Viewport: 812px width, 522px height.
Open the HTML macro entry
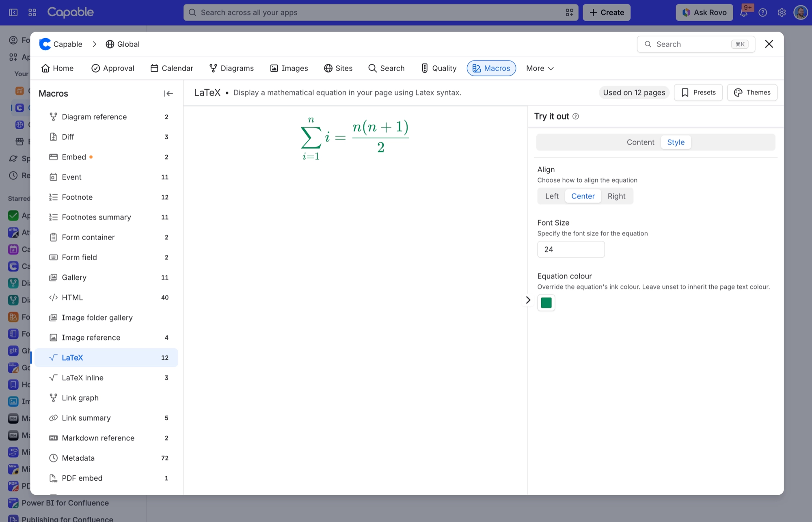tap(106, 298)
